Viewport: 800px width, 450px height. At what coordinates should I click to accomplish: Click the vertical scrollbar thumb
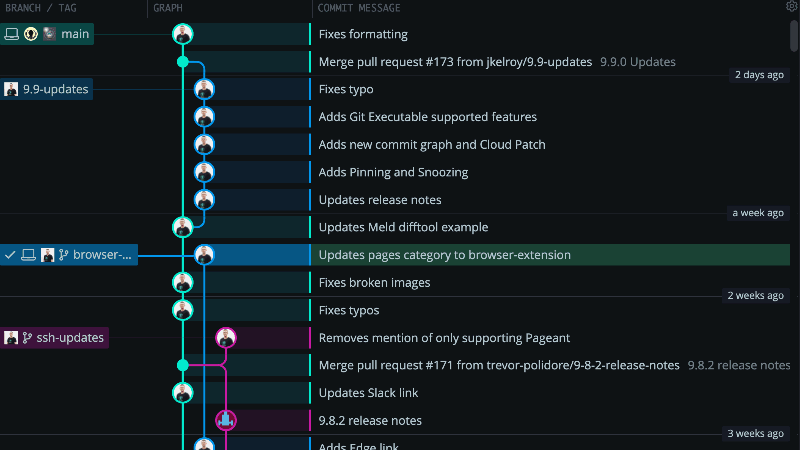coord(794,36)
